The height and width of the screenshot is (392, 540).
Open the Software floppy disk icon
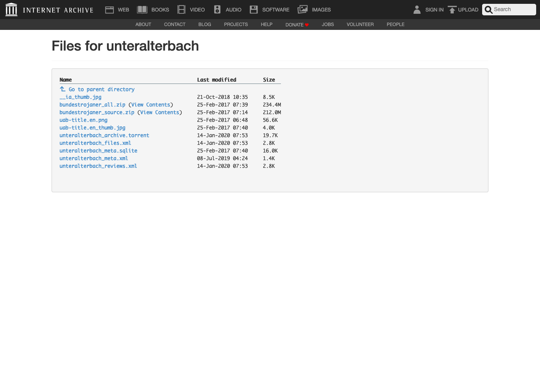tap(254, 10)
